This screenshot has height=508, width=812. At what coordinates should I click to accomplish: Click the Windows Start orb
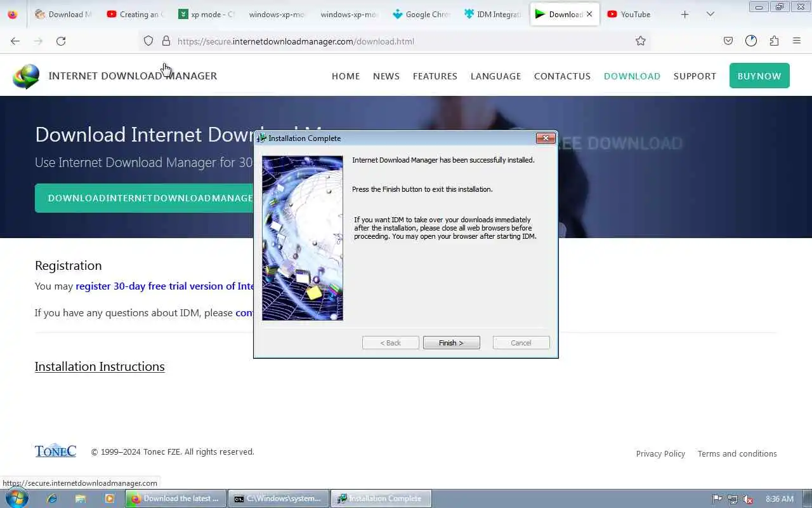point(16,498)
